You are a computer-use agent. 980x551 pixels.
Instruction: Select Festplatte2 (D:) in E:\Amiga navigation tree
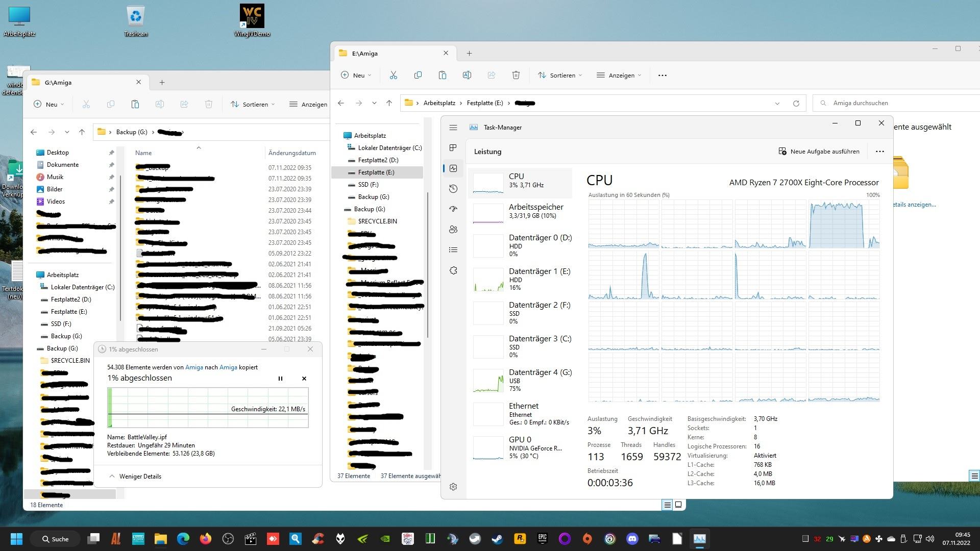pyautogui.click(x=378, y=160)
